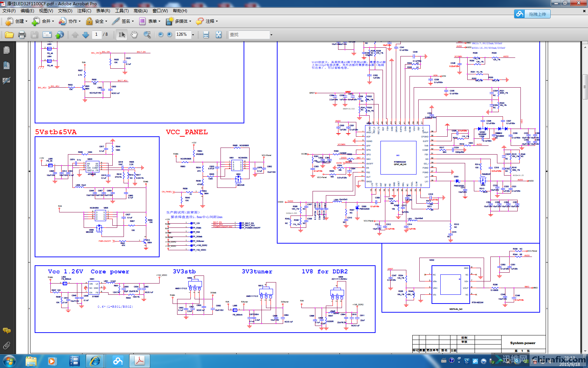Screen dimensions: 588x368
Task: Open the 注释 (Comment) toolbar dropdown
Action: [207, 21]
